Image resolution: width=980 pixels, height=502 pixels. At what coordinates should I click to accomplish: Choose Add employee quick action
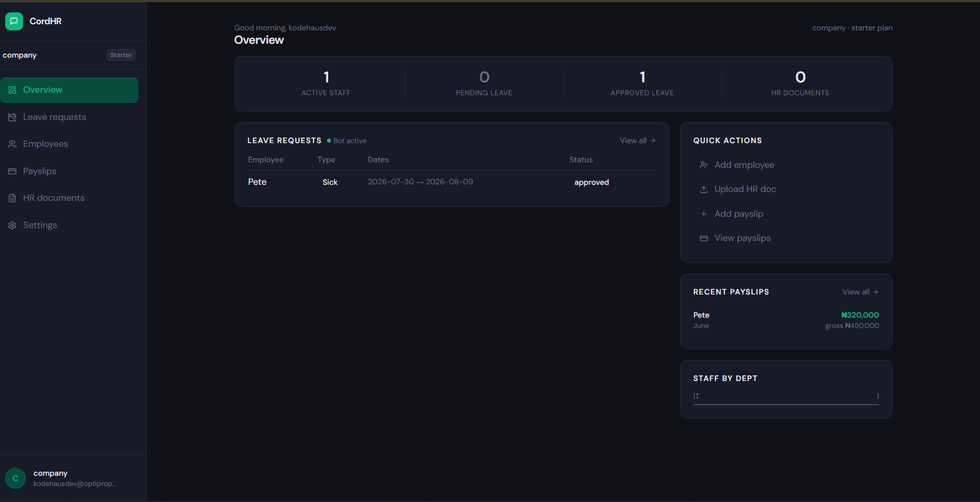pos(786,165)
